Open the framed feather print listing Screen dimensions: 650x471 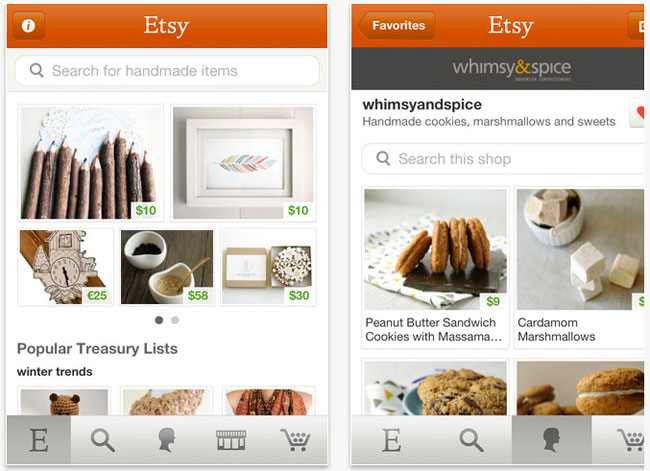243,163
